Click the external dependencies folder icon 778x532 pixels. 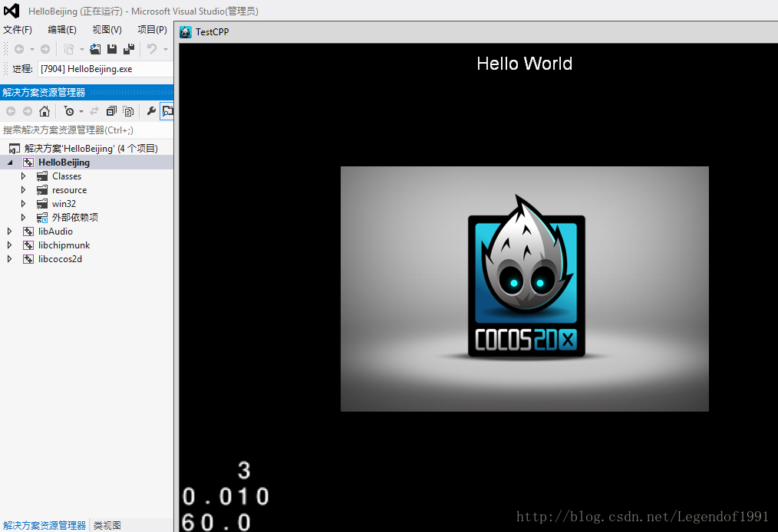[42, 218]
